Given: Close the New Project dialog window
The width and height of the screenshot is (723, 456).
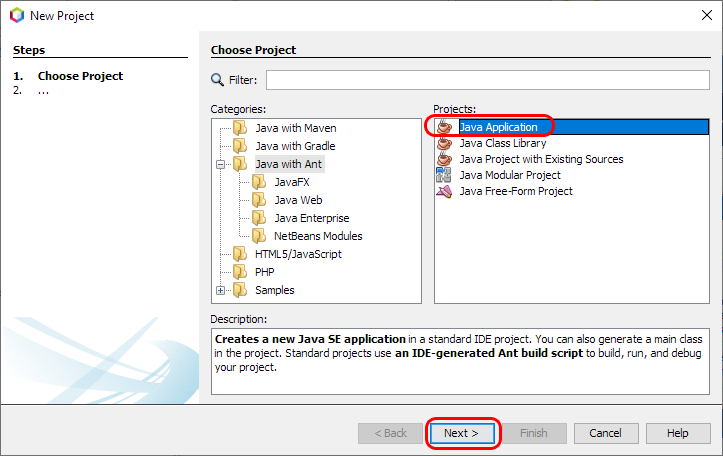Looking at the screenshot, I should click(700, 16).
